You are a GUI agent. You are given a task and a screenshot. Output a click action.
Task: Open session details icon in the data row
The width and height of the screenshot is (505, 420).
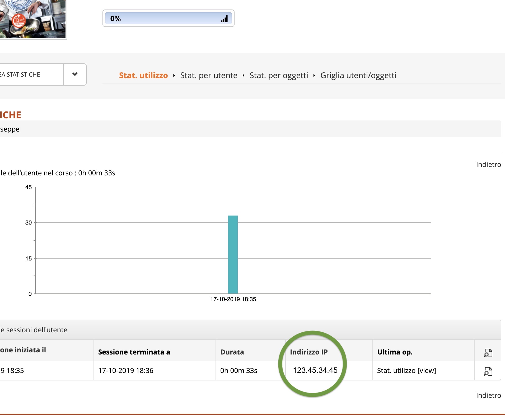tap(488, 371)
